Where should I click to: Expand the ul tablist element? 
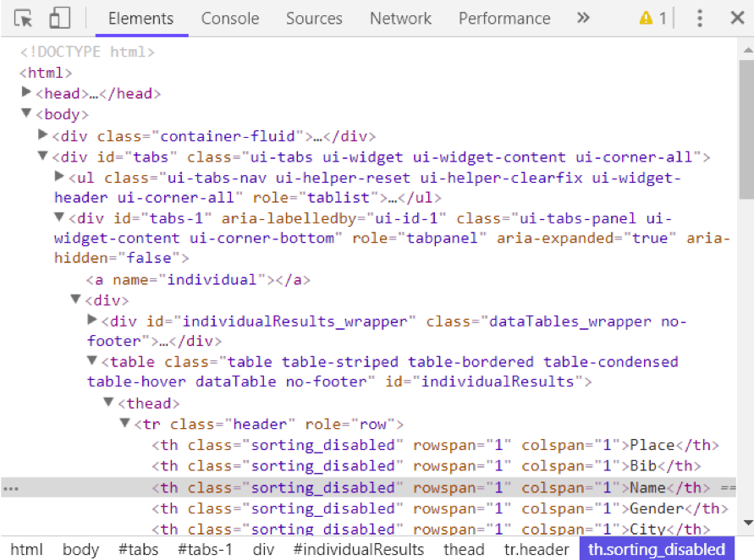(58, 176)
